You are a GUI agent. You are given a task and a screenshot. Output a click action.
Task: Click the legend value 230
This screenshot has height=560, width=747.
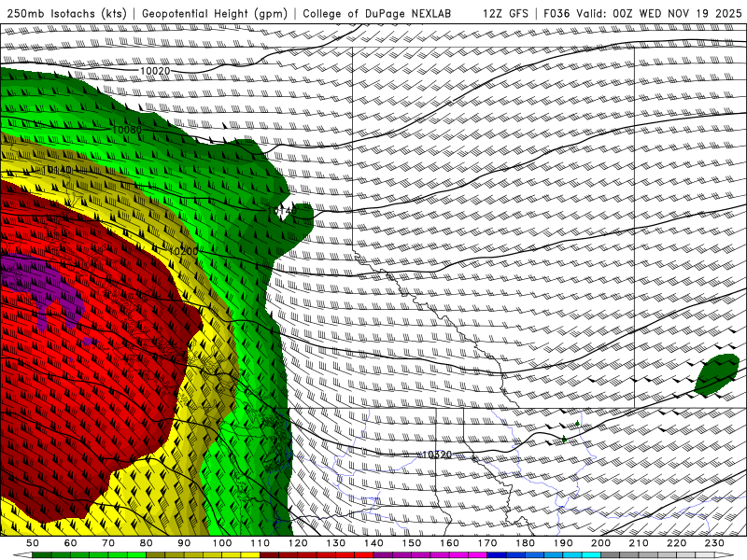(x=714, y=543)
